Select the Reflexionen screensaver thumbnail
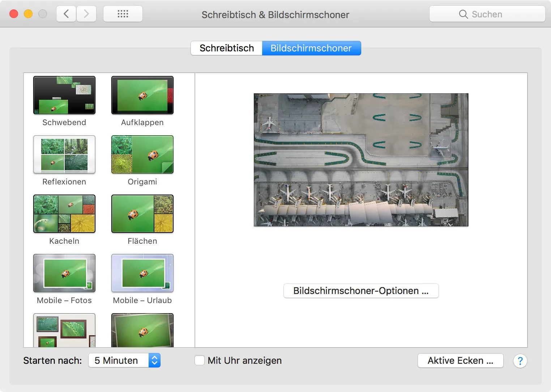Viewport: 551px width, 392px height. pos(64,154)
